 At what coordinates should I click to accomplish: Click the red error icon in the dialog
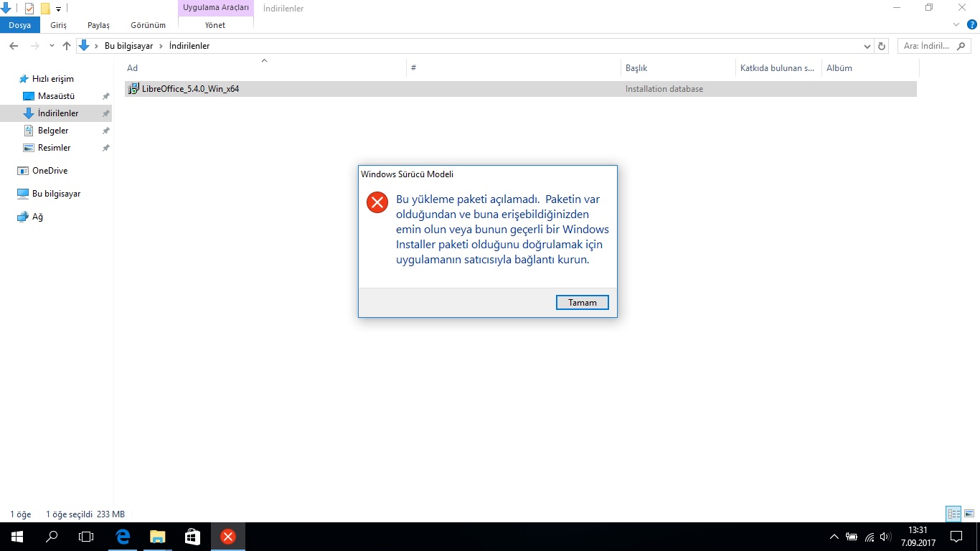point(377,202)
